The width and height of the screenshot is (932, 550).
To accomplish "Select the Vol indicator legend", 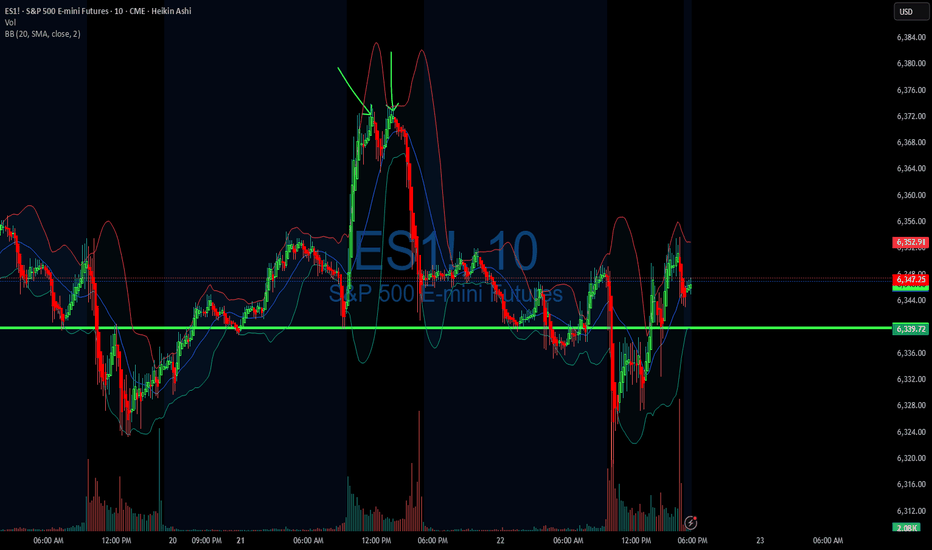I will pyautogui.click(x=10, y=23).
